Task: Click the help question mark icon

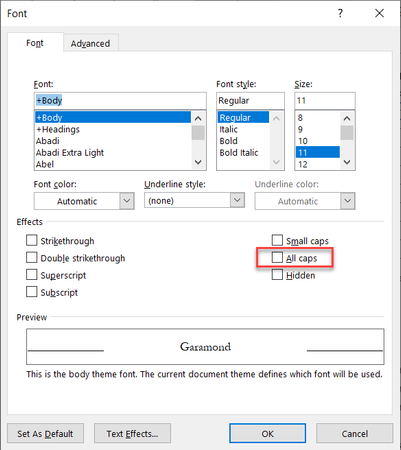Action: tap(340, 13)
